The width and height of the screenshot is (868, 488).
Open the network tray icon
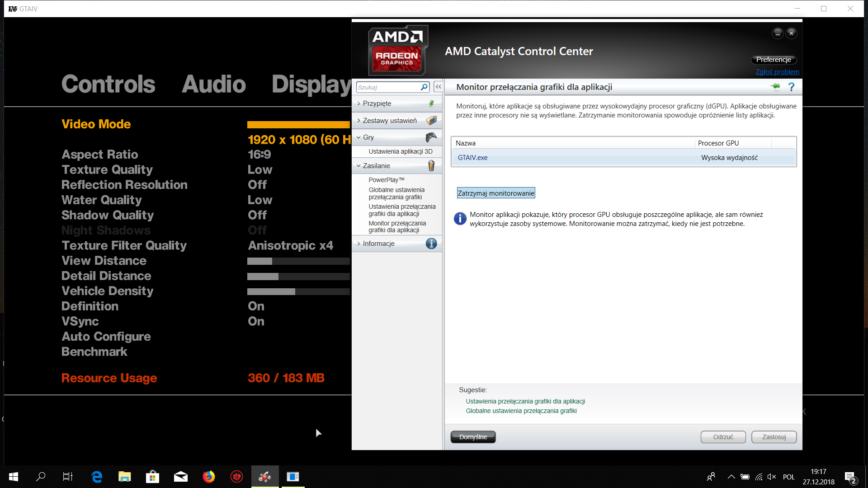pyautogui.click(x=759, y=477)
